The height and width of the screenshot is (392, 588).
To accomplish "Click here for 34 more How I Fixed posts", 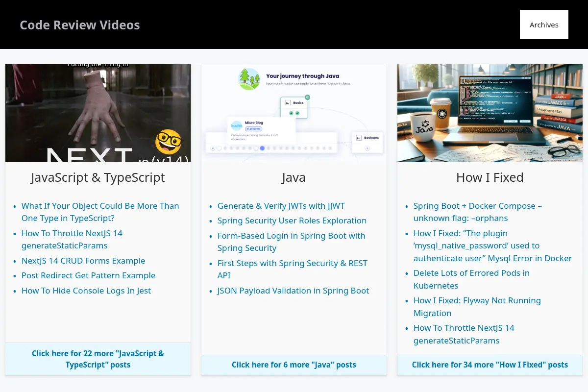I will tap(490, 365).
